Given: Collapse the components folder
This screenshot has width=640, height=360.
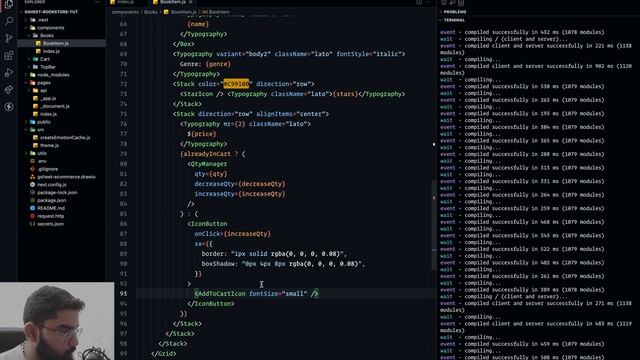Looking at the screenshot, I should point(51,28).
